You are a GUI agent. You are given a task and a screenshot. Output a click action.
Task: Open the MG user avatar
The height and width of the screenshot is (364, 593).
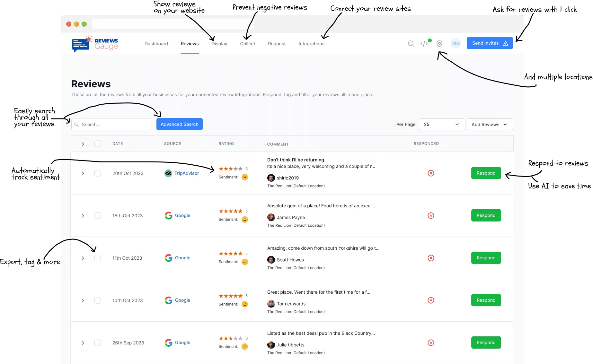456,43
